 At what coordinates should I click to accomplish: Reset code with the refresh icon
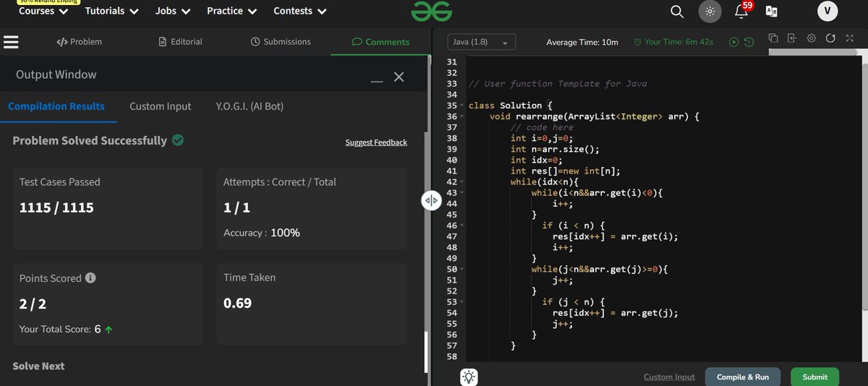(830, 38)
